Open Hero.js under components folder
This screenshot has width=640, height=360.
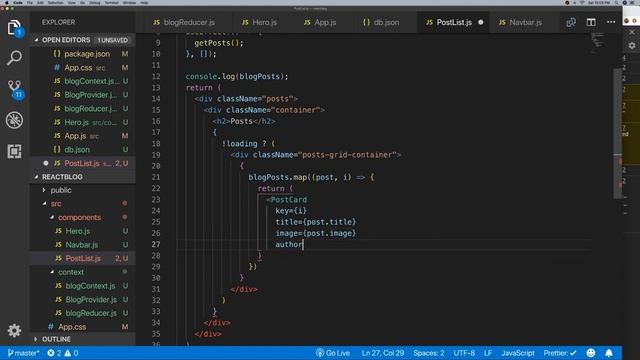[x=83, y=231]
